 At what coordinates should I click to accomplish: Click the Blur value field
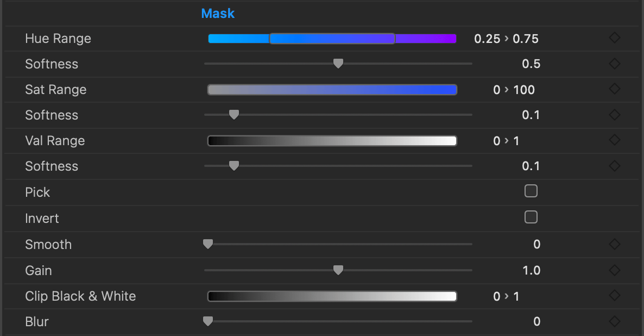click(x=536, y=322)
